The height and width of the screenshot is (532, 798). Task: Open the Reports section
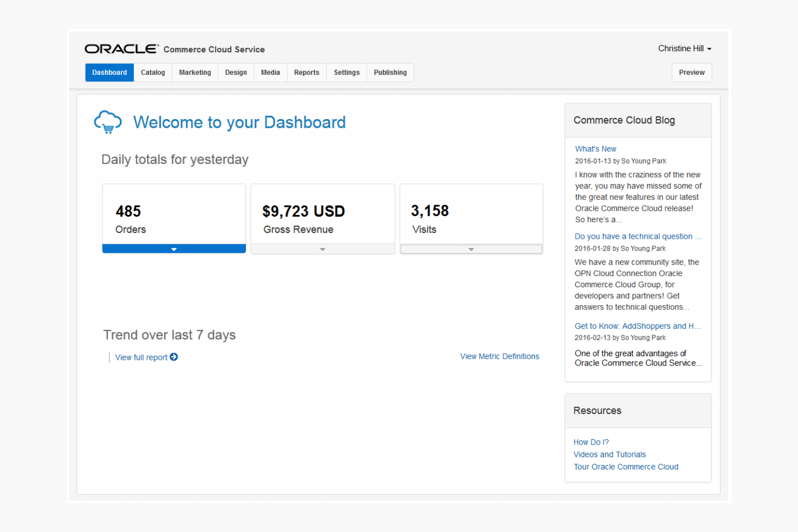click(306, 72)
